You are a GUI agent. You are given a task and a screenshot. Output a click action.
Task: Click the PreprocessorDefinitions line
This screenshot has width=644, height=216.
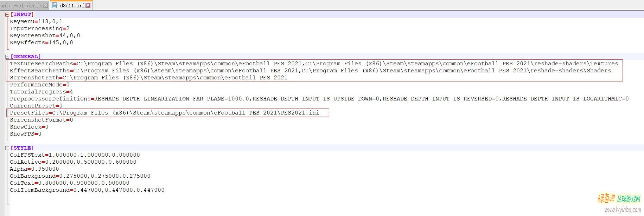click(x=319, y=99)
